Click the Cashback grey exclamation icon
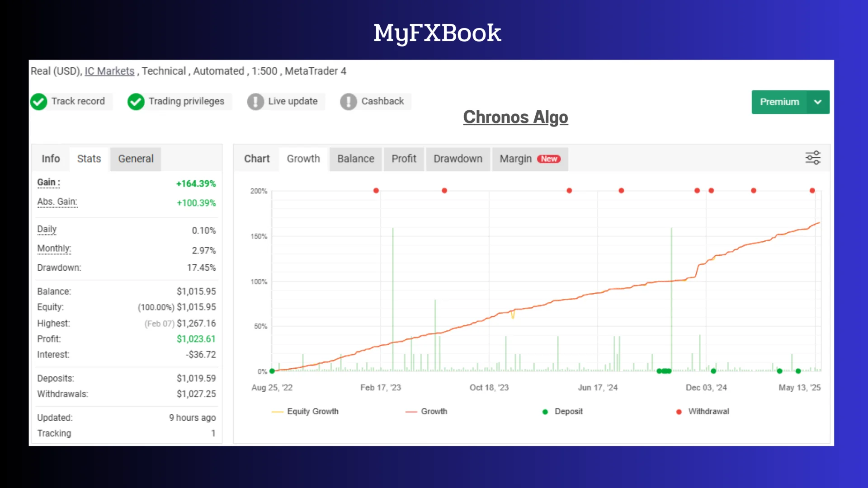 (x=349, y=102)
